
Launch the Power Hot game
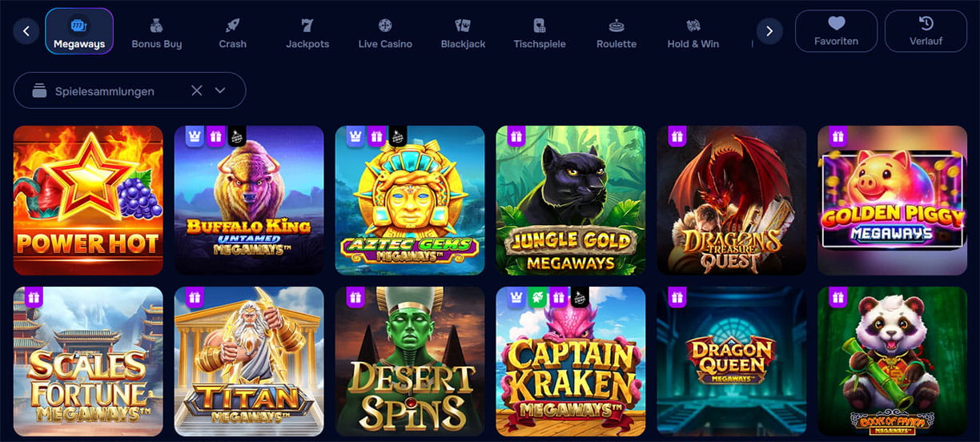pos(88,200)
